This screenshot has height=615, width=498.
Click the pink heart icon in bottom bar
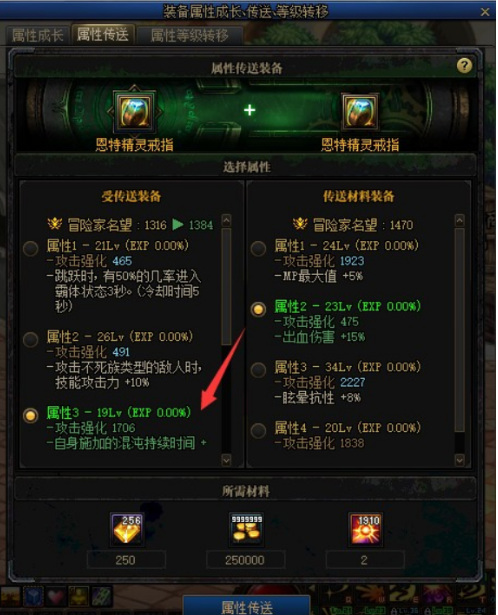(56, 597)
